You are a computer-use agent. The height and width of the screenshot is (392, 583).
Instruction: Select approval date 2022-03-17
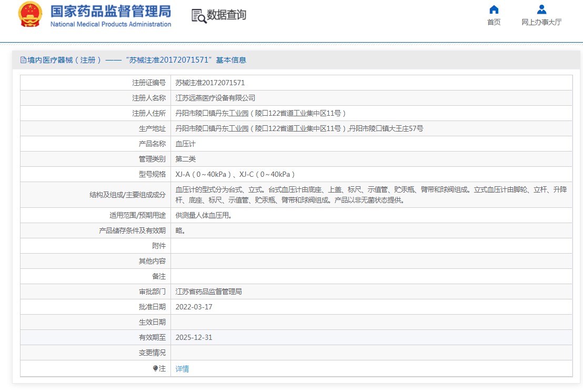pos(194,307)
